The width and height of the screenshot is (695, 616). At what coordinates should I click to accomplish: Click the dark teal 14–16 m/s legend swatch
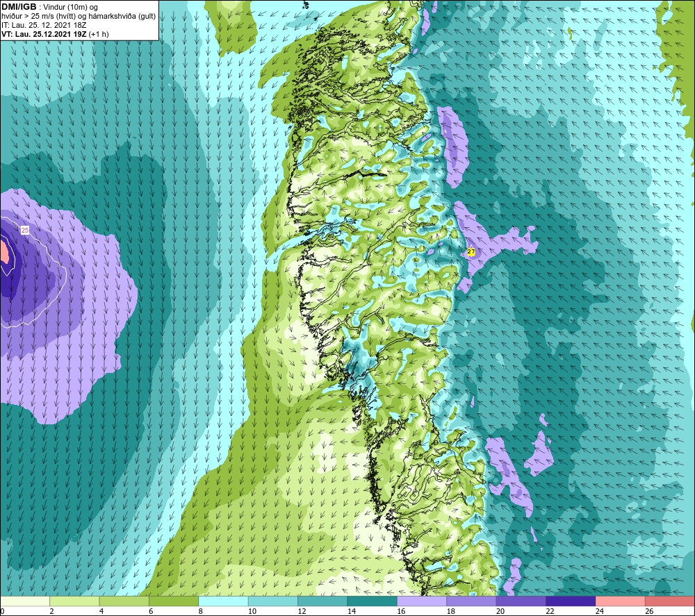[373, 601]
